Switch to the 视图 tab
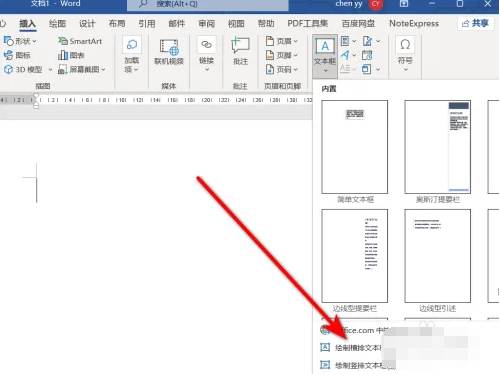500x377 pixels. click(236, 24)
